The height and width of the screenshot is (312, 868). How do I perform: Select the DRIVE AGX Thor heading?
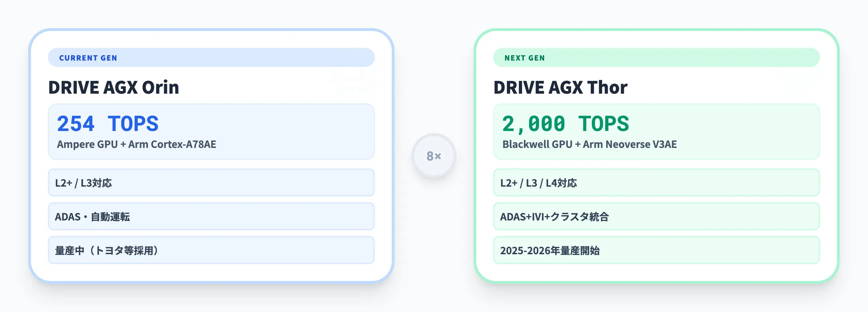[x=560, y=87]
